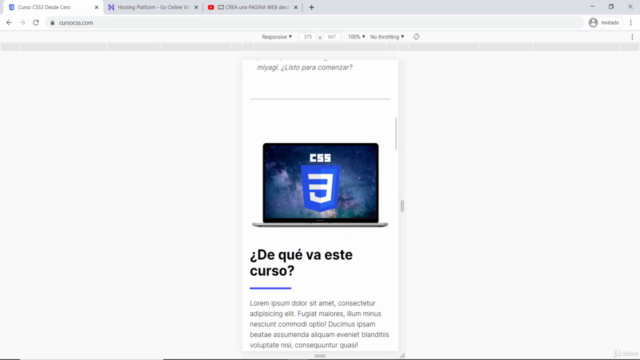
Task: Grab the corner viewport resize handle
Action: click(x=402, y=355)
